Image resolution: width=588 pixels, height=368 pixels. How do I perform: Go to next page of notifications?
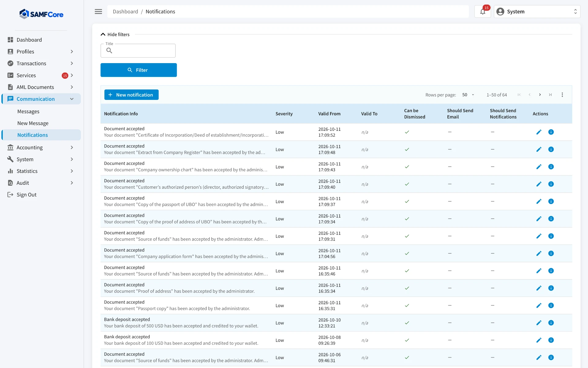pyautogui.click(x=540, y=95)
